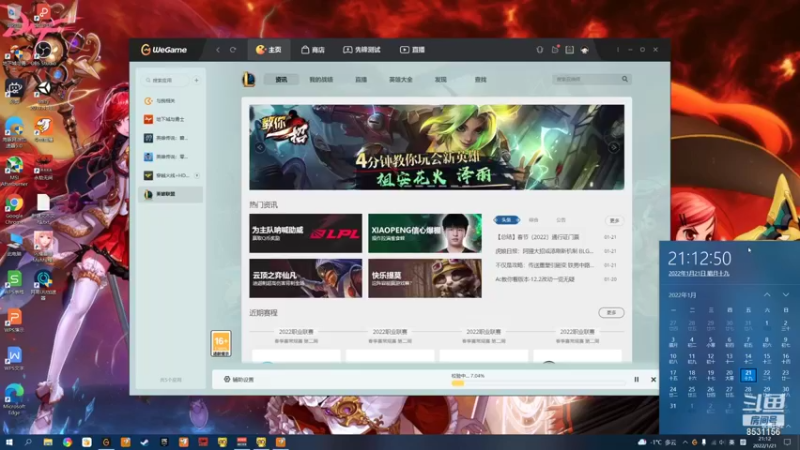Open the 不仅是攻略 news link
800x450 pixels.
544,265
